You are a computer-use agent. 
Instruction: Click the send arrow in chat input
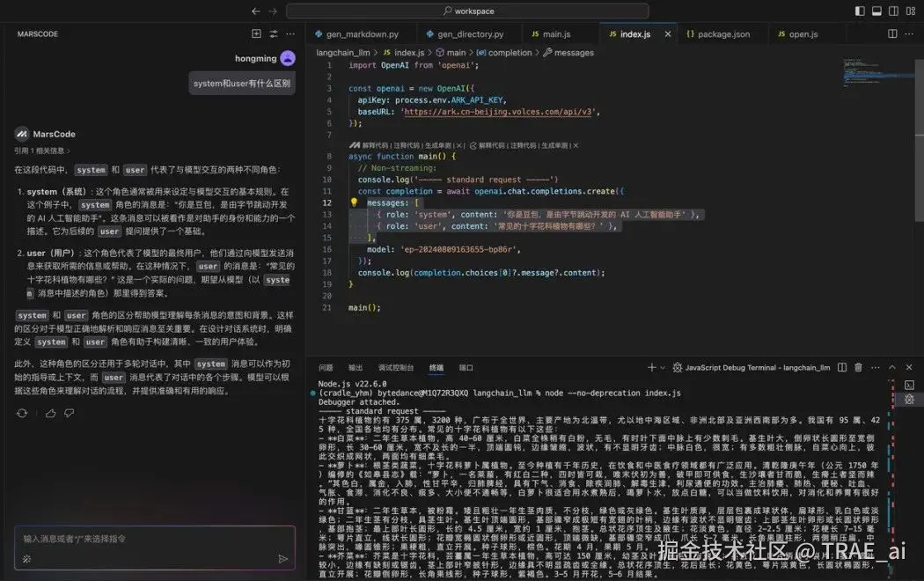coord(282,559)
